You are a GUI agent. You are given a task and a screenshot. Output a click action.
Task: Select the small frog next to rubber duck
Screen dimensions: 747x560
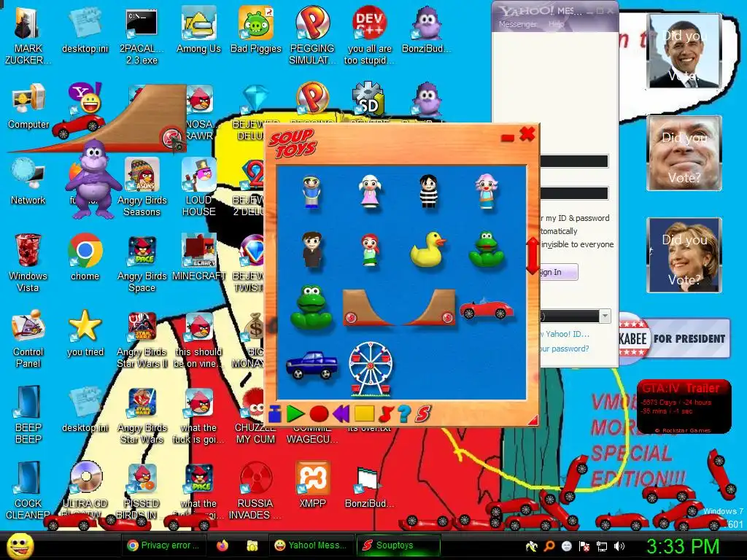click(487, 249)
